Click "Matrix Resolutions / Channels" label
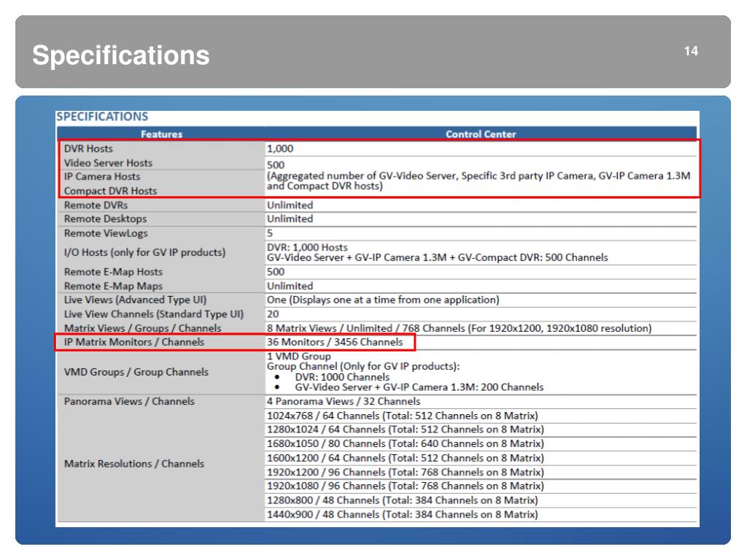Image resolution: width=747 pixels, height=560 pixels. click(134, 464)
